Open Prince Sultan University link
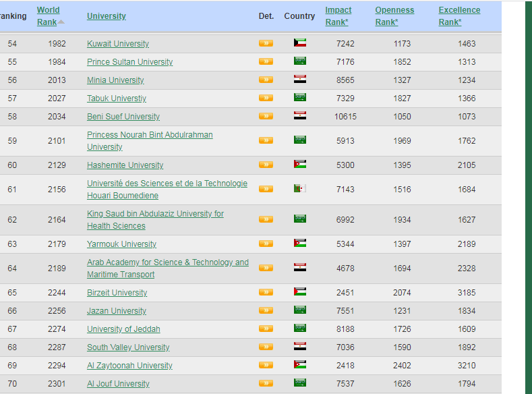Screen dimensions: 532x394 tap(129, 62)
